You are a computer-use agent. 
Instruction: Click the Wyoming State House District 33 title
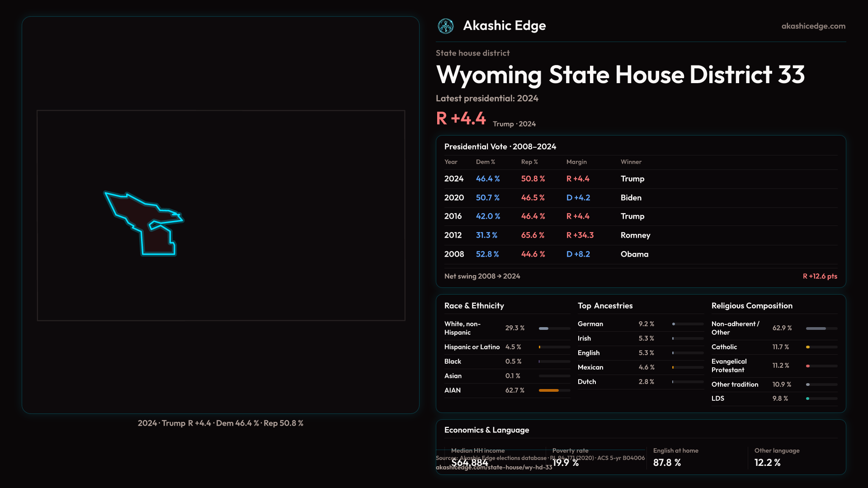tap(620, 75)
